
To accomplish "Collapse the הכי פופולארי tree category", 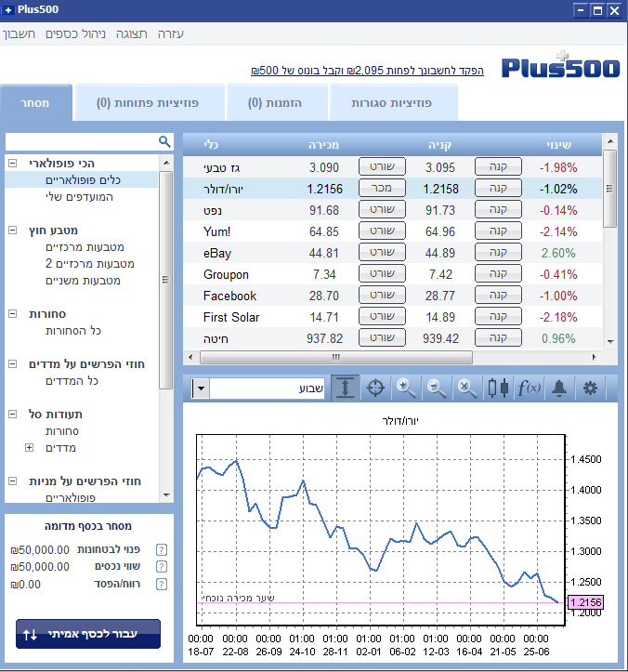I will (x=13, y=164).
